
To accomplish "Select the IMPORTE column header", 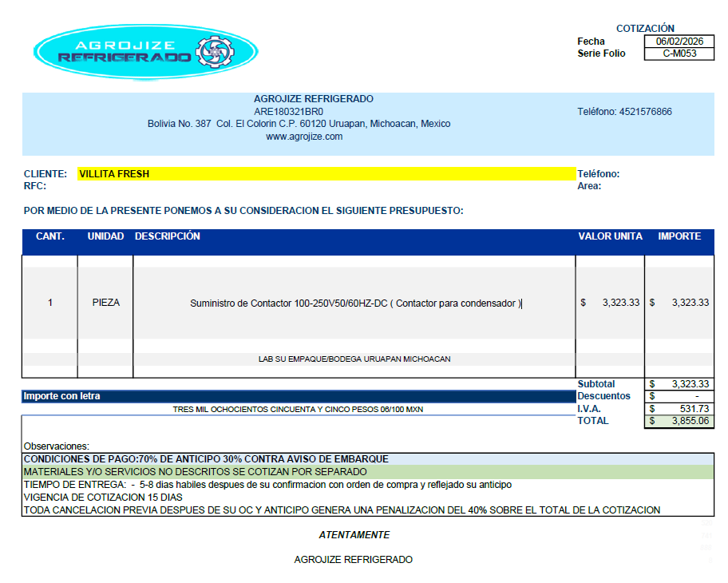I will [x=679, y=237].
